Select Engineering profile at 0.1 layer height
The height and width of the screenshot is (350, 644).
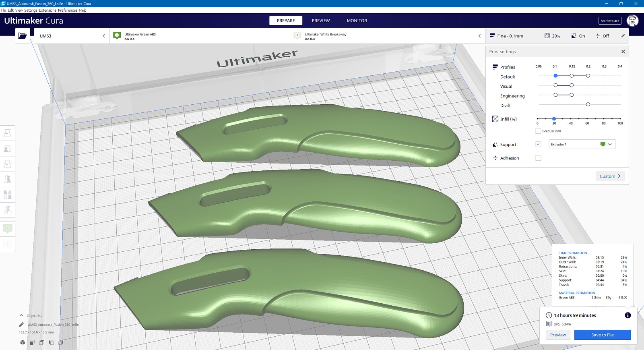pyautogui.click(x=555, y=95)
